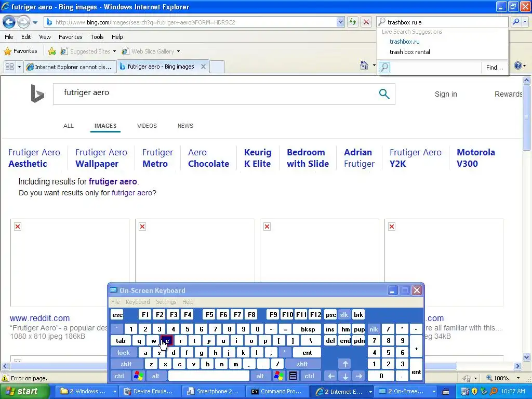532x399 pixels.
Task: Click the trashbox ru e search box
Action: click(x=443, y=22)
